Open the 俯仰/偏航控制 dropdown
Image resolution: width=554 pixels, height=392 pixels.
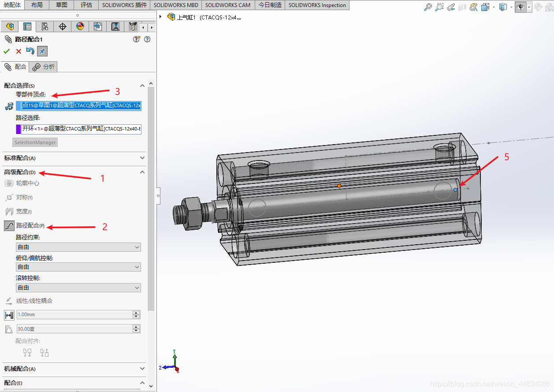(78, 267)
